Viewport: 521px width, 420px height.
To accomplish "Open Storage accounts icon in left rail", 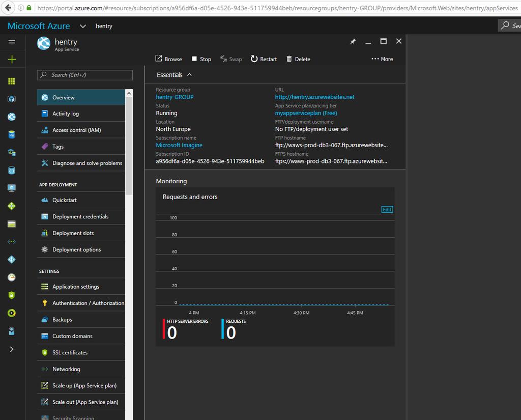I will [12, 224].
